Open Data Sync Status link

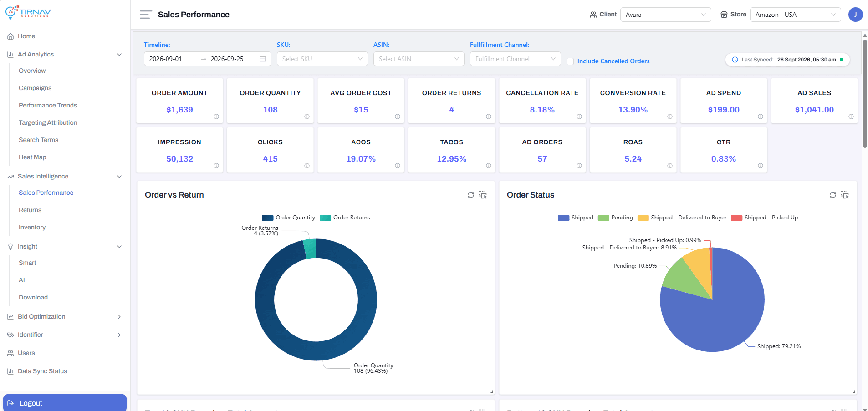pos(42,371)
